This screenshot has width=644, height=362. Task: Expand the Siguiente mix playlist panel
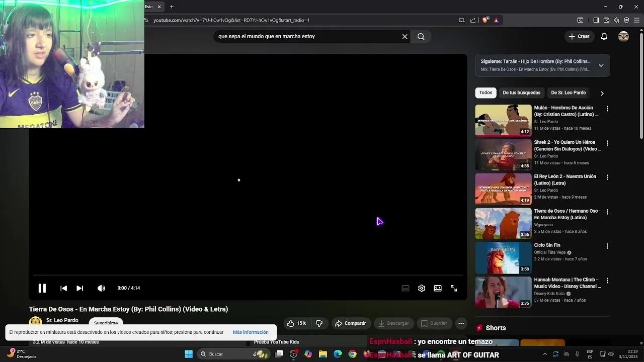click(x=601, y=65)
